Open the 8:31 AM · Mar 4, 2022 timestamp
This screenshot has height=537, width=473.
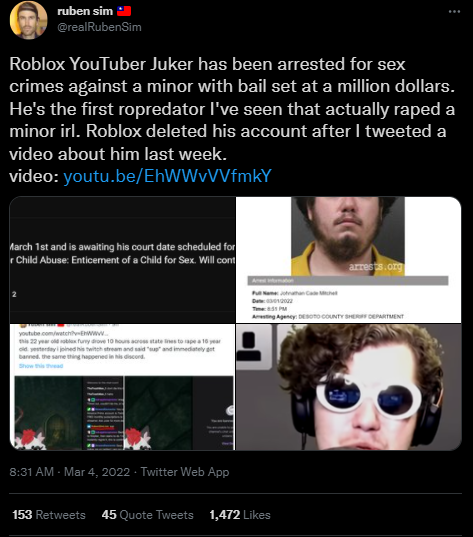click(x=70, y=472)
